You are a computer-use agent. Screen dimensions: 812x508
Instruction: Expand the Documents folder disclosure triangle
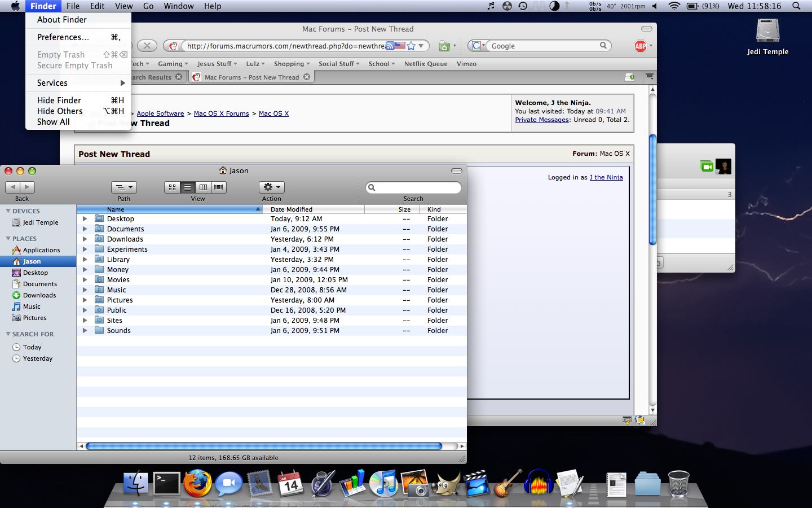point(85,229)
